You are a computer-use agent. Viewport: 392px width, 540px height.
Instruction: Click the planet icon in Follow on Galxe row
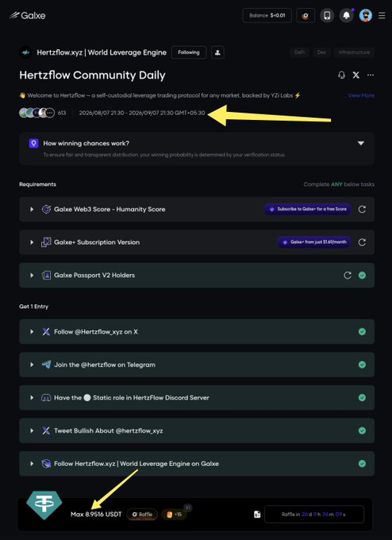pyautogui.click(x=46, y=464)
